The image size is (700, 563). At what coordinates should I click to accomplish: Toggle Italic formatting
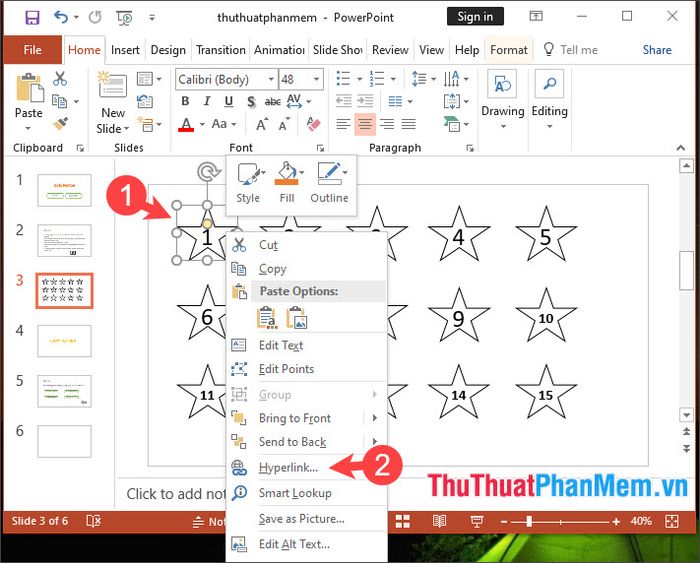[207, 101]
